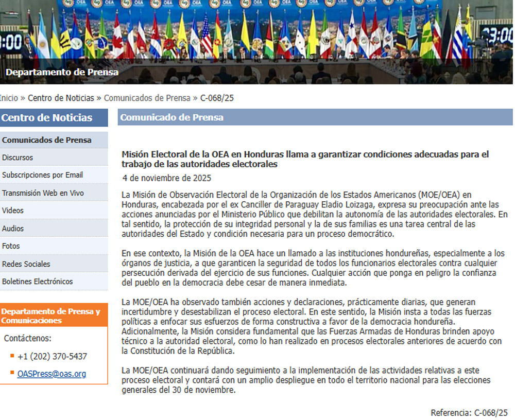Click the orange Departamento de Prensa y Comunicaciones header
The image size is (515, 420).
click(51, 316)
